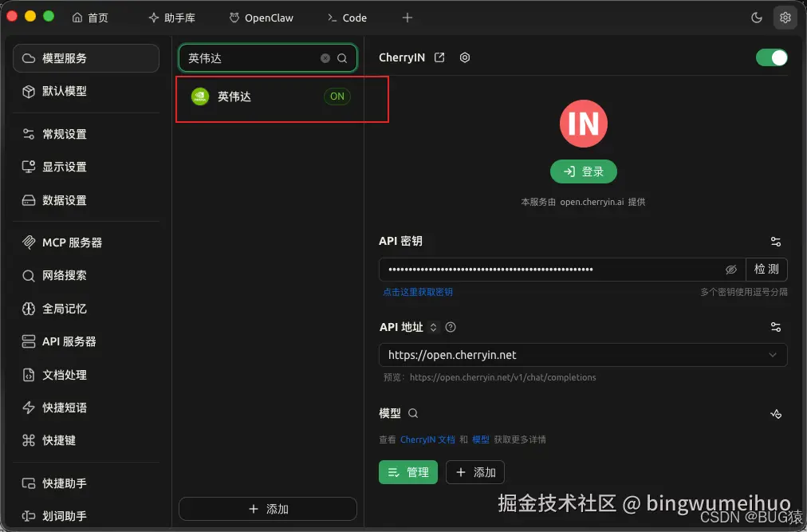Click the API 地址 help question mark icon
Image resolution: width=807 pixels, height=532 pixels.
tap(451, 327)
